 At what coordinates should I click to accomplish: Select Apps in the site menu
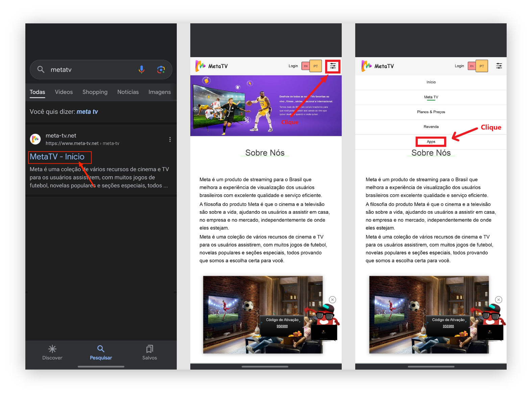pyautogui.click(x=431, y=142)
